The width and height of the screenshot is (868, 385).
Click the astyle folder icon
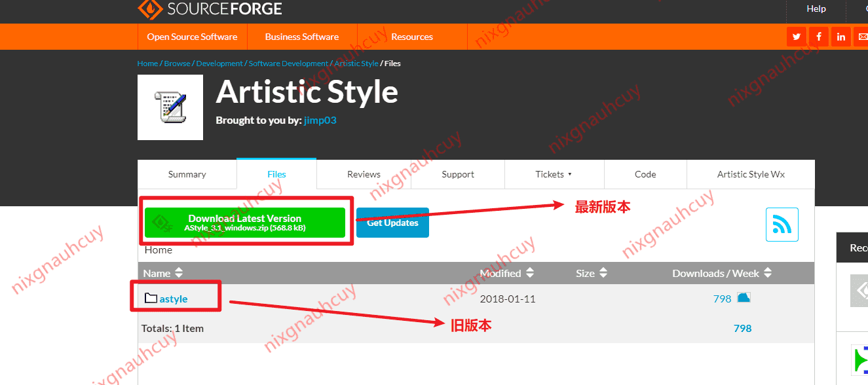pyautogui.click(x=151, y=298)
